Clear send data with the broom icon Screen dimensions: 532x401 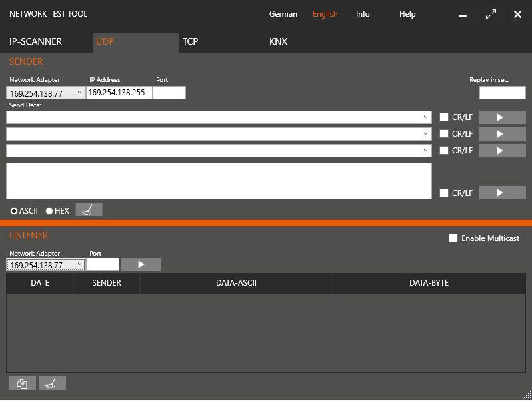click(x=89, y=210)
